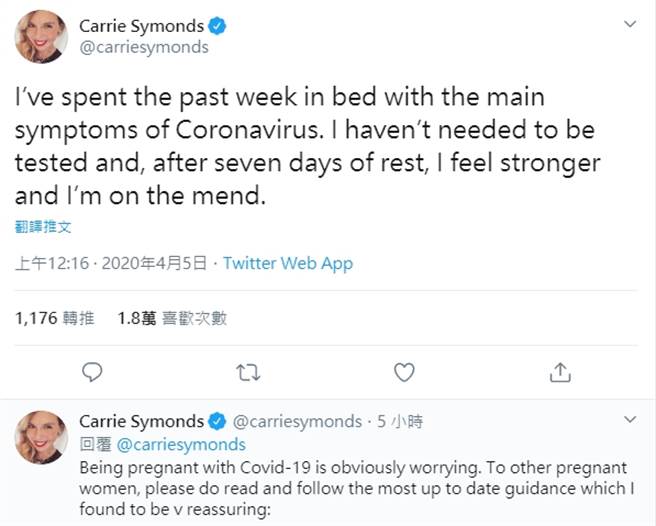Open the share tweet icon
656x526 pixels.
coord(561,372)
